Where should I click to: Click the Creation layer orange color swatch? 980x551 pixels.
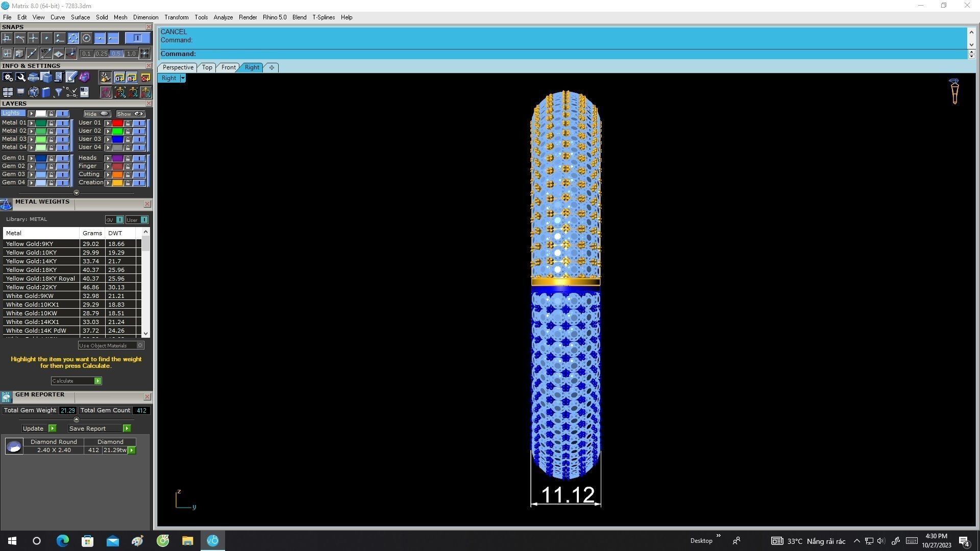coord(117,183)
